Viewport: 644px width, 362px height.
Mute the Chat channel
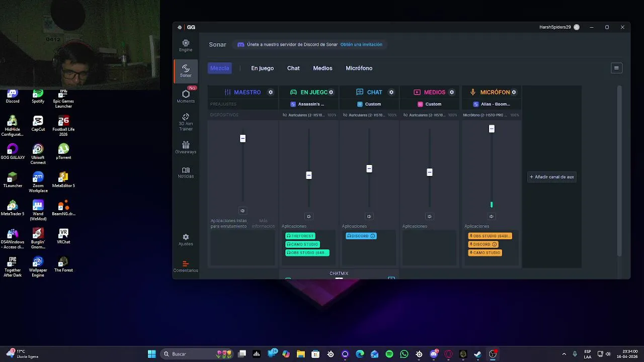pos(369,217)
